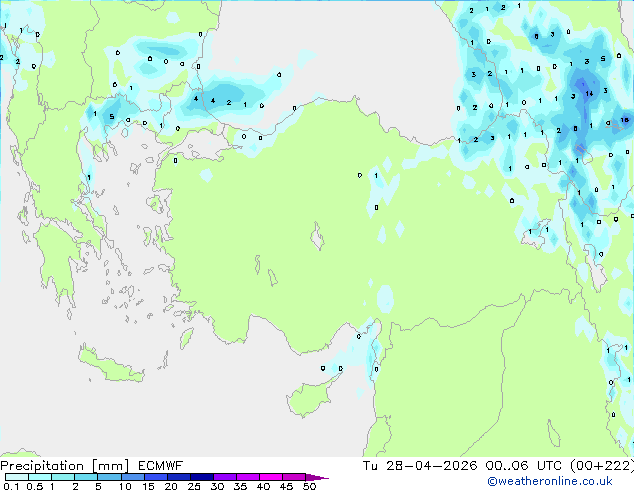Pick the 5–10 mm legend color box
634x490 pixels.
[x=109, y=477]
